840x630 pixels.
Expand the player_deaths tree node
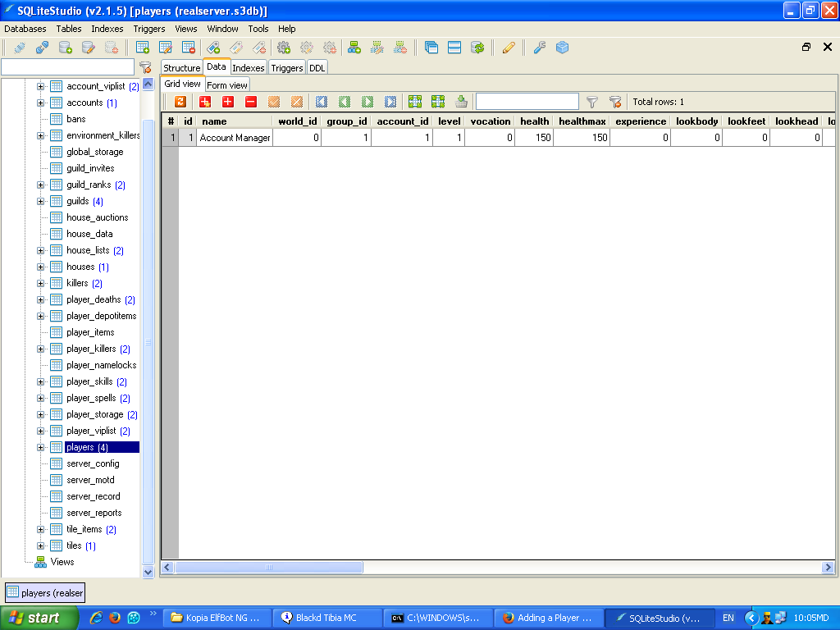pyautogui.click(x=40, y=300)
